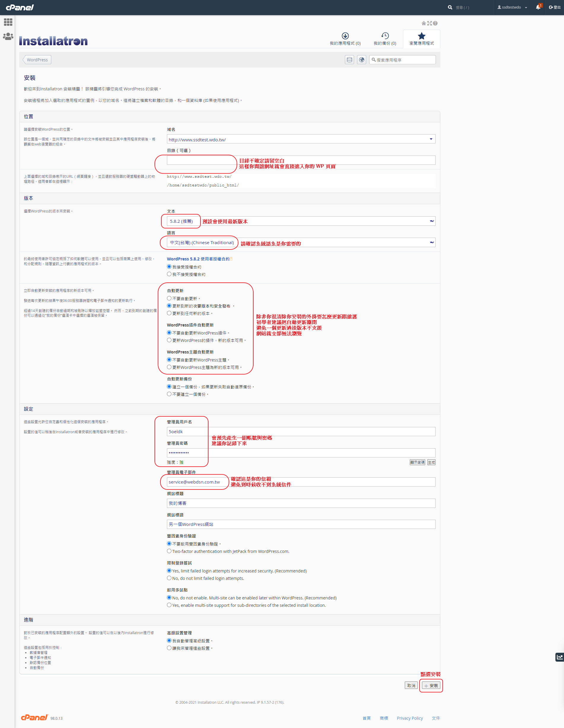Image resolution: width=564 pixels, height=728 pixels.
Task: Focus the header search field
Action: [473, 7]
